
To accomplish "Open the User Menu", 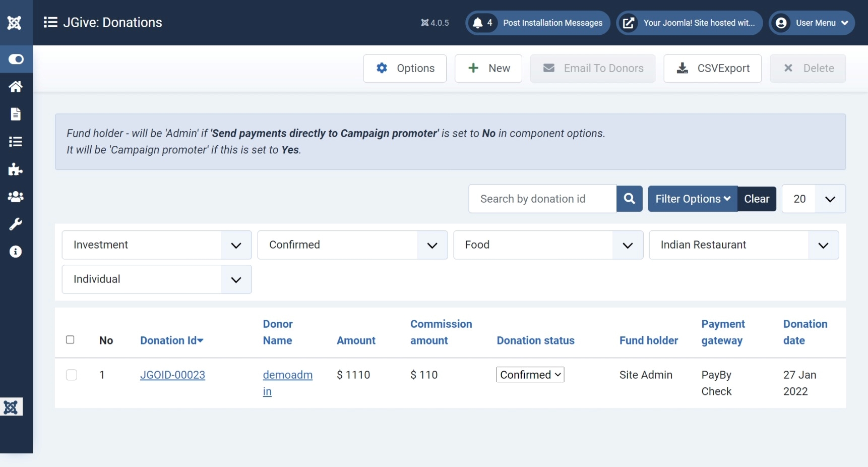I will point(812,23).
